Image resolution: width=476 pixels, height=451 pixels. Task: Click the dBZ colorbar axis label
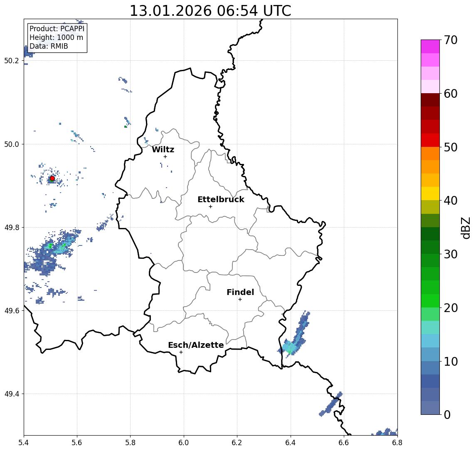pyautogui.click(x=465, y=228)
